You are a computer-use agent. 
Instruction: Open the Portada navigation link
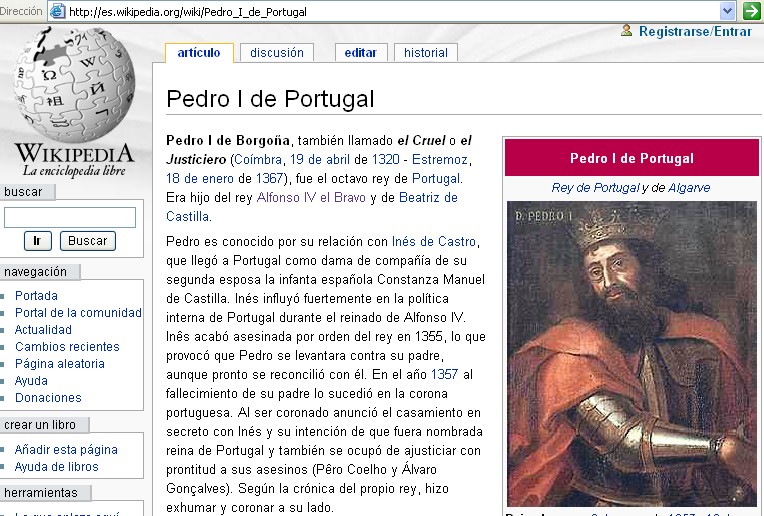(36, 296)
